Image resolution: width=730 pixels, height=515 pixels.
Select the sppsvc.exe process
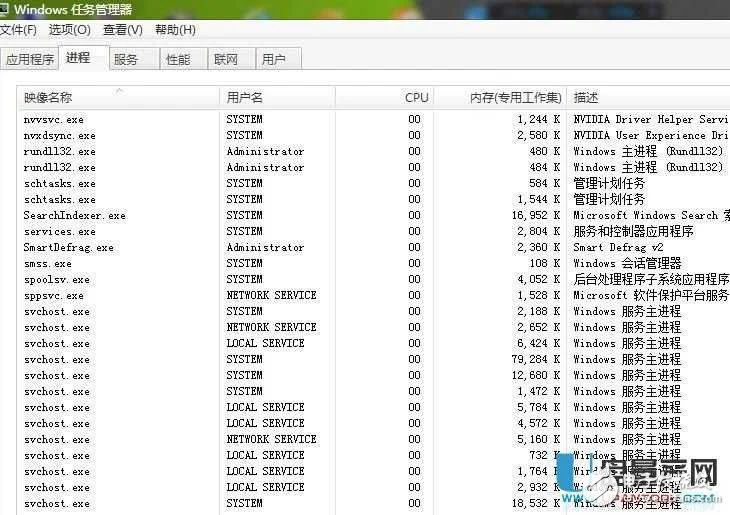pyautogui.click(x=374, y=296)
